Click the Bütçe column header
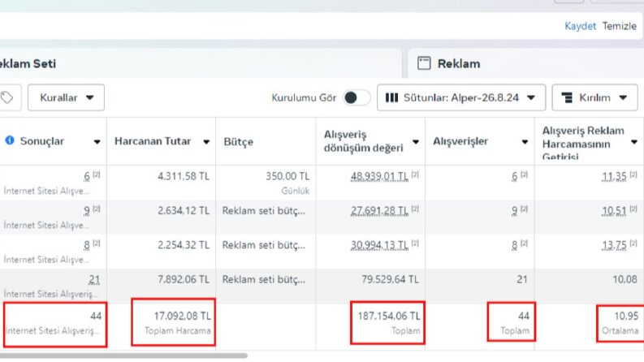Image resolution: width=644 pixels, height=362 pixels. click(266, 141)
